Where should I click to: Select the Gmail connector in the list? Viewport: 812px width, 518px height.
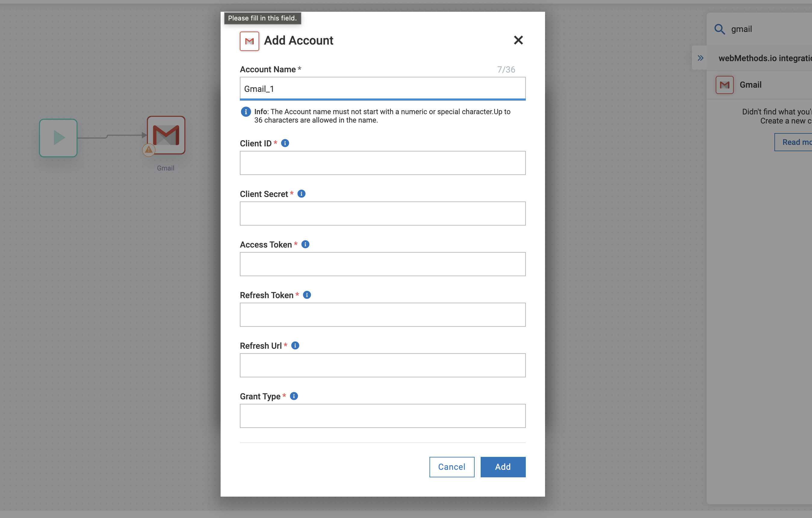pos(750,85)
